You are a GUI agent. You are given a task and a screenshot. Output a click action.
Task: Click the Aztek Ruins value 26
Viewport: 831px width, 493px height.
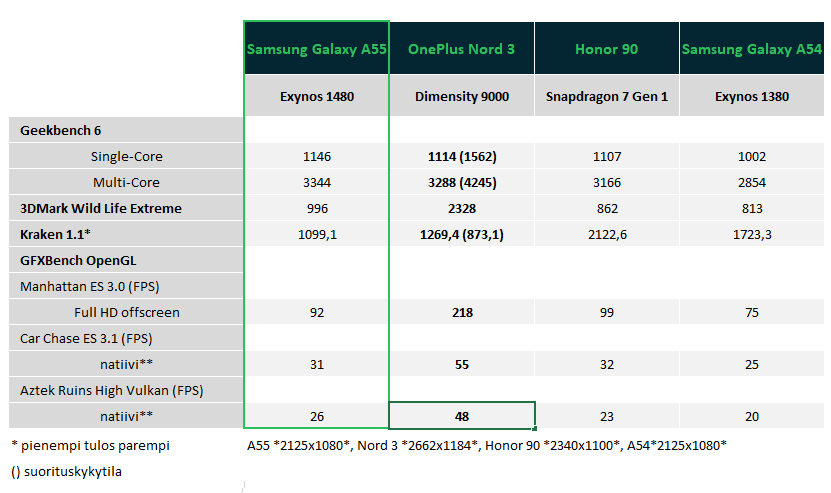coord(316,416)
